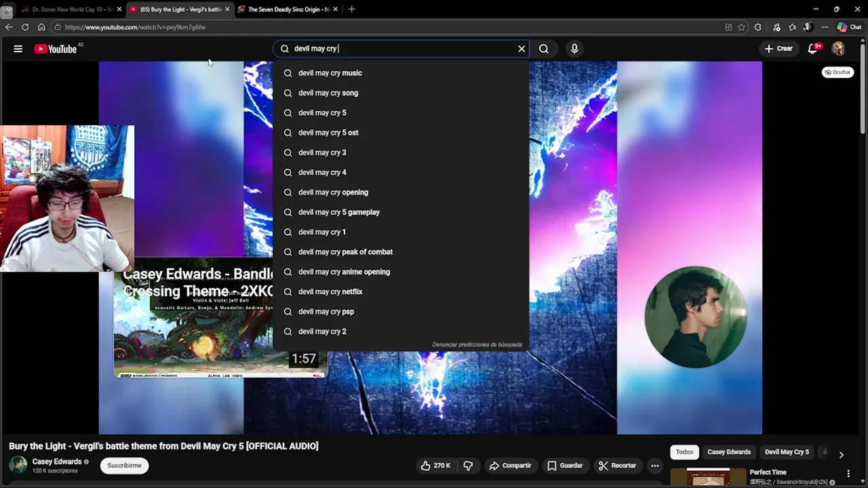The width and height of the screenshot is (868, 488).
Task: Click inside the YouTube search field
Action: [x=400, y=49]
